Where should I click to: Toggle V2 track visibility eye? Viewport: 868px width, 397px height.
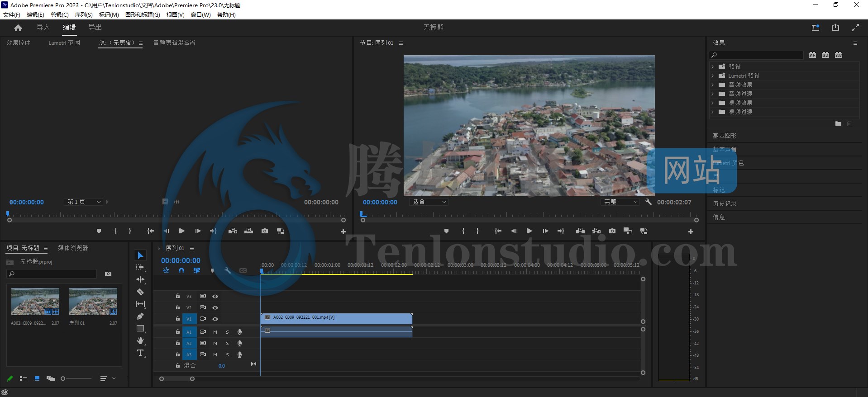click(215, 307)
